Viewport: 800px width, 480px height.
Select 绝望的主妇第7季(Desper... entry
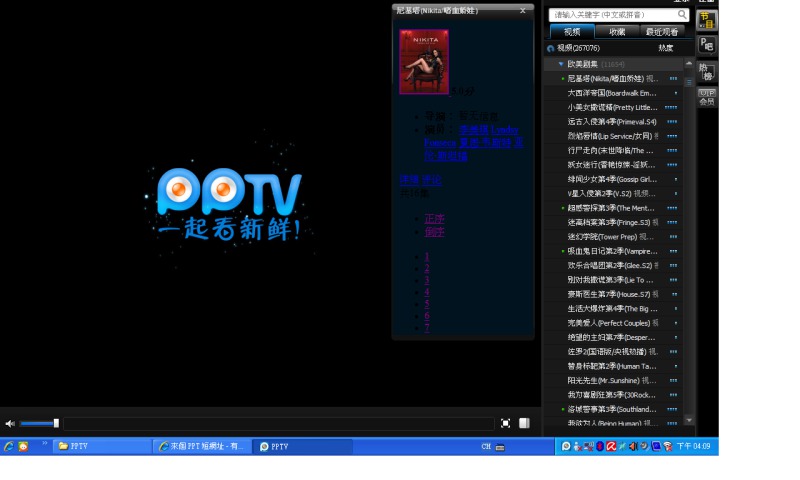[611, 337]
